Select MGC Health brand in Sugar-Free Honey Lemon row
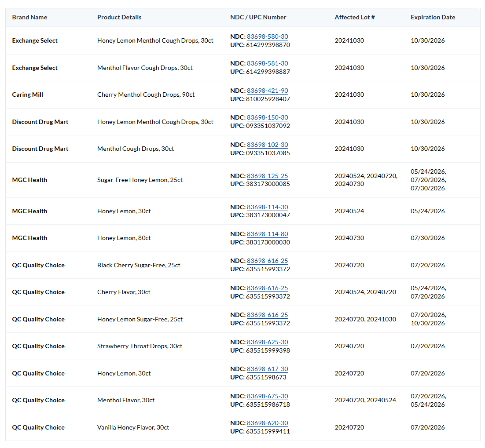The height and width of the screenshot is (448, 485). click(29, 180)
